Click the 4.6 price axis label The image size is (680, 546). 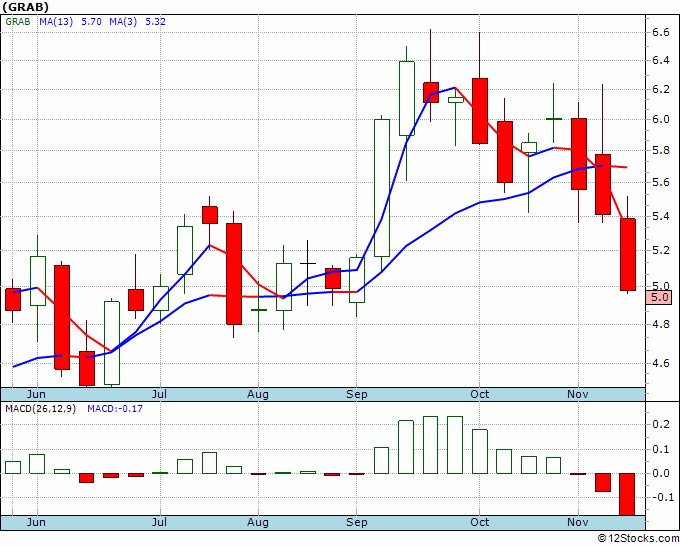[661, 363]
